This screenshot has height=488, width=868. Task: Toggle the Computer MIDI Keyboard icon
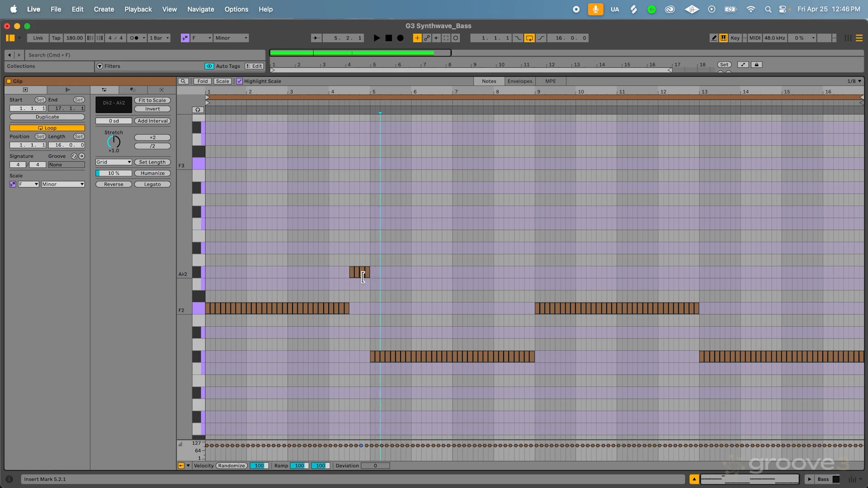723,38
